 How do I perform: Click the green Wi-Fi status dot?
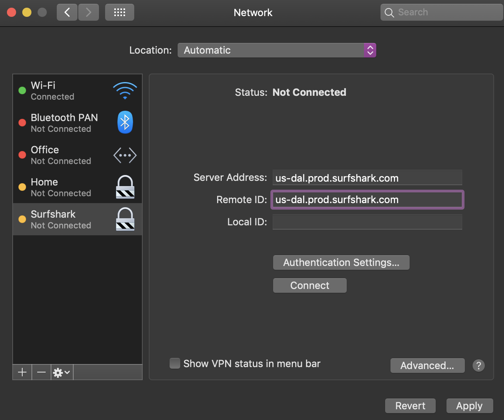22,90
